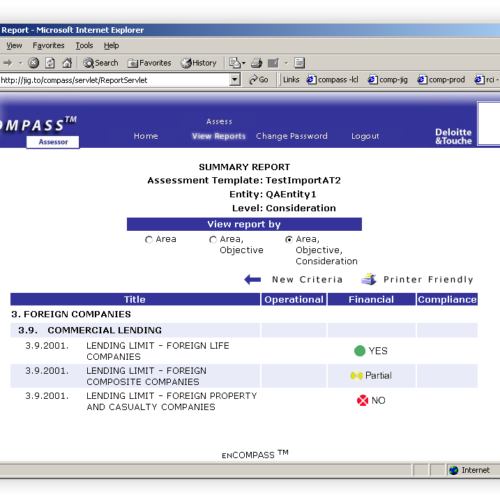500x500 pixels.
Task: Open the Search toolbar button
Action: pyautogui.click(x=101, y=63)
